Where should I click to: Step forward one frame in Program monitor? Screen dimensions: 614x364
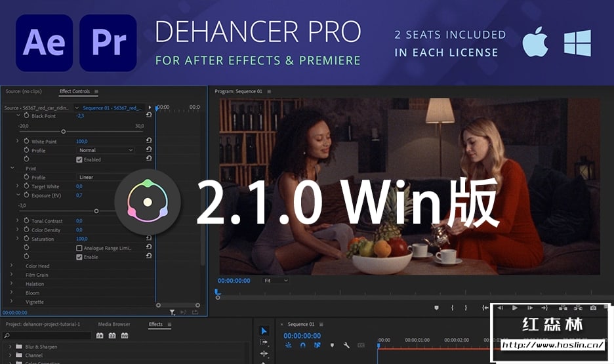[x=529, y=308]
